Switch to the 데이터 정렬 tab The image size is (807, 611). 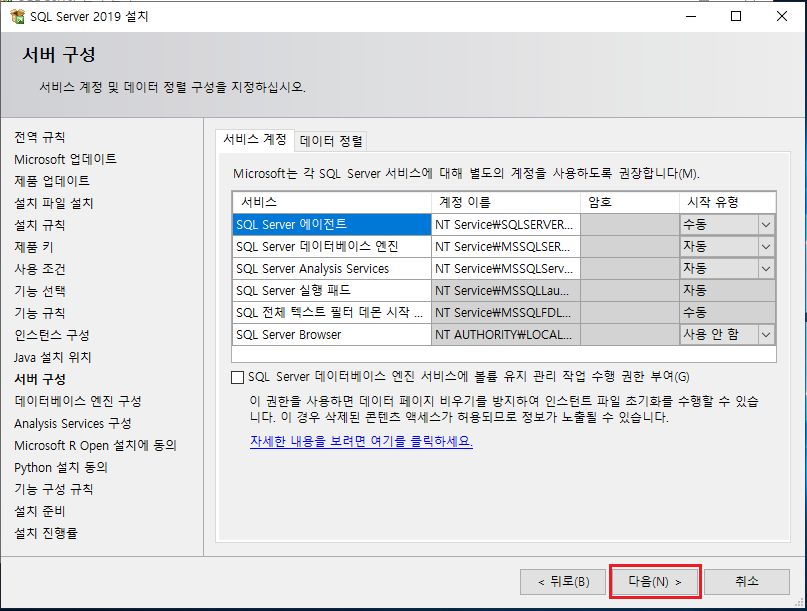[331, 141]
